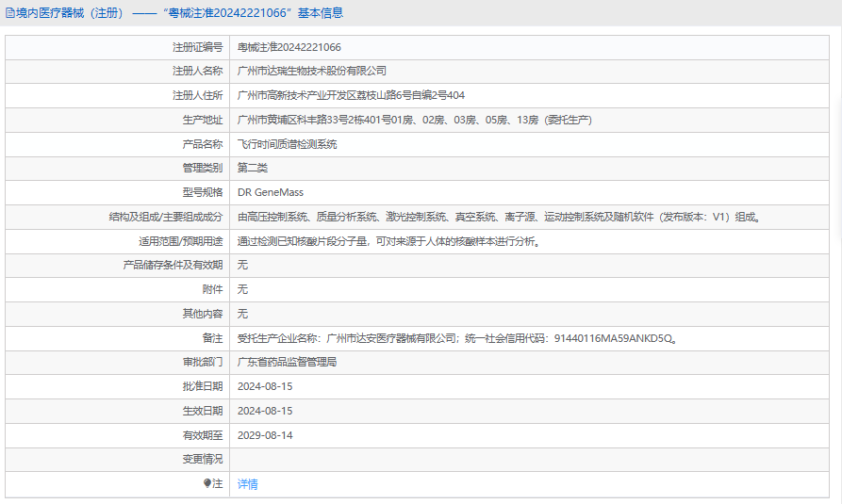
Task: Select the page title 境内医疗器械（注册）基本信息
Action: click(x=179, y=13)
